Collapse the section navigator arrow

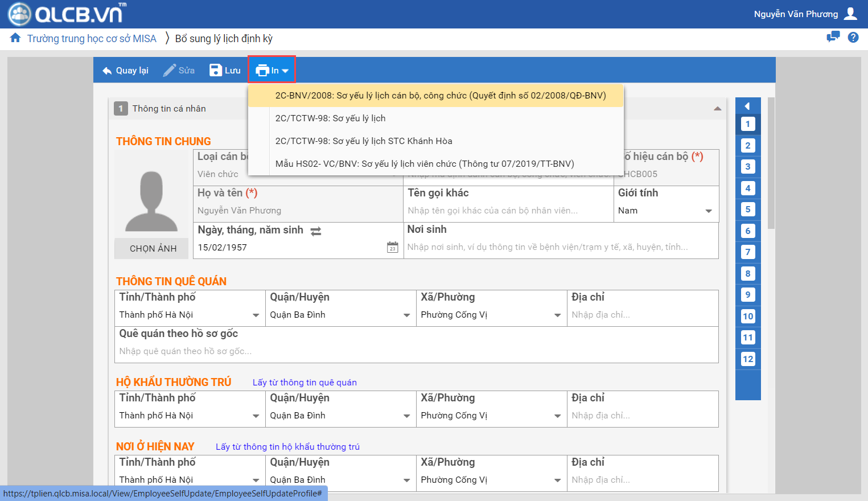pyautogui.click(x=747, y=106)
